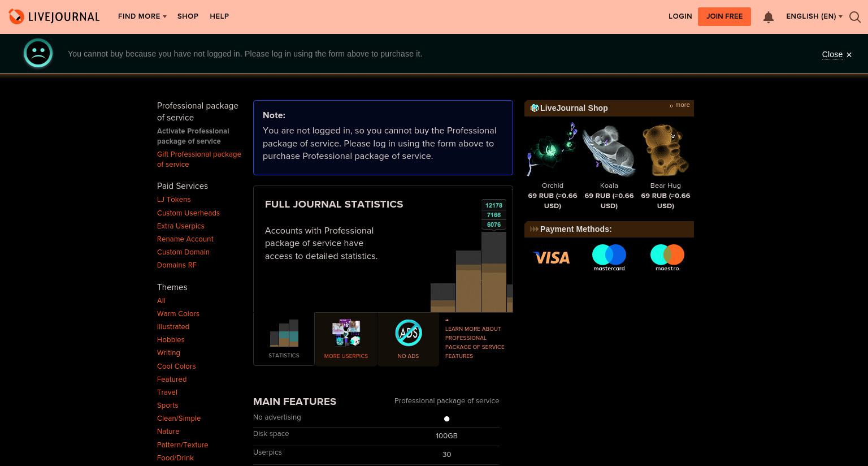Viewport: 868px width, 466px height.
Task: Open the Custom Userheads link
Action: coord(188,213)
